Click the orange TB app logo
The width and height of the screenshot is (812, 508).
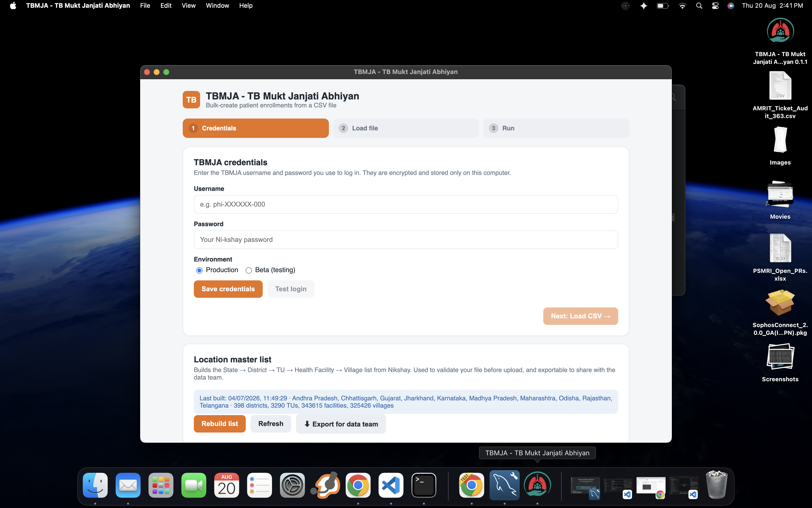pos(191,99)
